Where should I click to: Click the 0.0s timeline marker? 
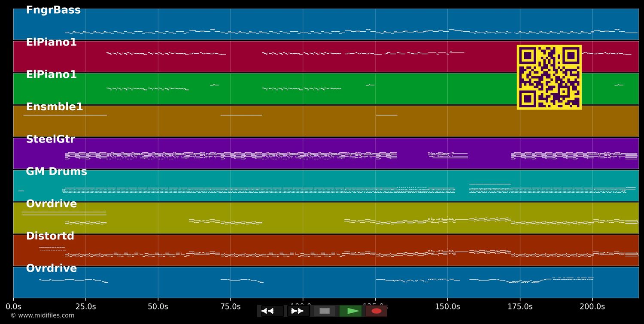pyautogui.click(x=14, y=306)
